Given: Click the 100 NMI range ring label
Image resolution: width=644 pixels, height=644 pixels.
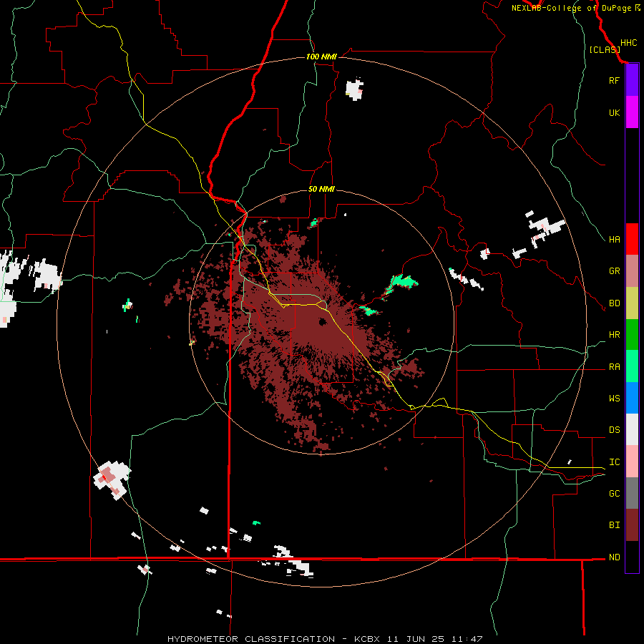Looking at the screenshot, I should tap(321, 57).
